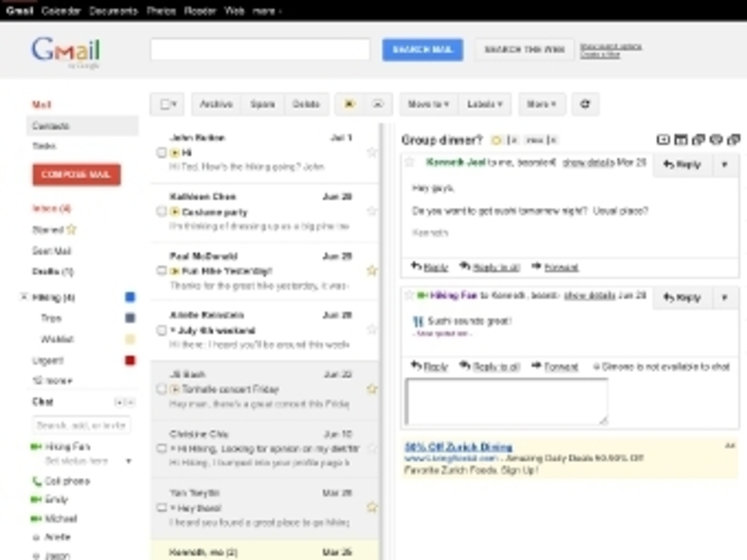
Task: Open Documents in the top bar
Action: (x=113, y=10)
